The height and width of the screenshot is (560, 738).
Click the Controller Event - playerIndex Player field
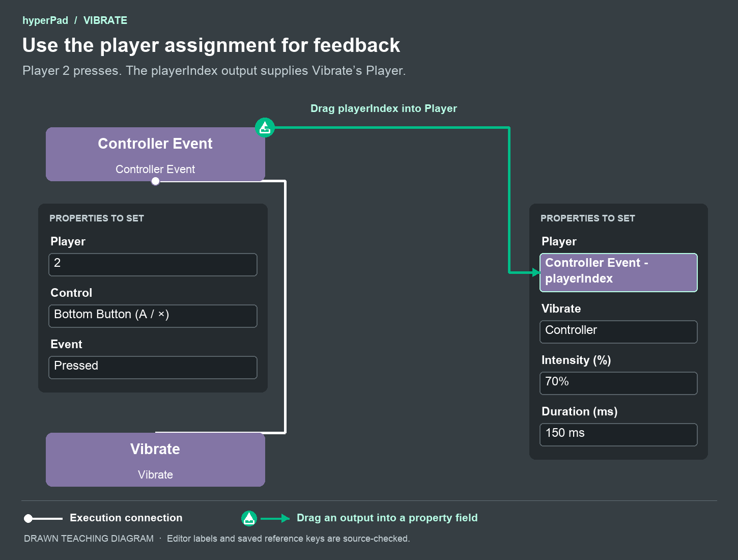click(x=618, y=272)
